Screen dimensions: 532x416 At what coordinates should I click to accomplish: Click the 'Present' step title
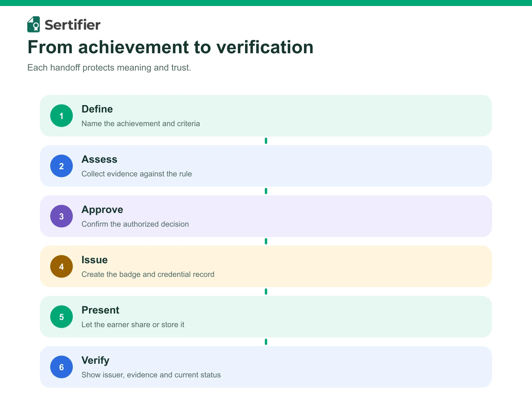[100, 310]
